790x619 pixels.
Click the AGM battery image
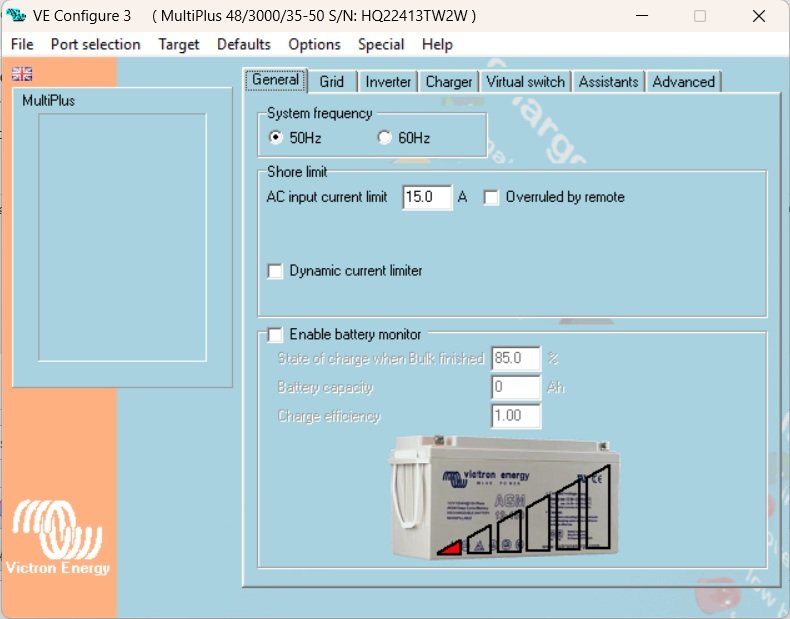[505, 497]
